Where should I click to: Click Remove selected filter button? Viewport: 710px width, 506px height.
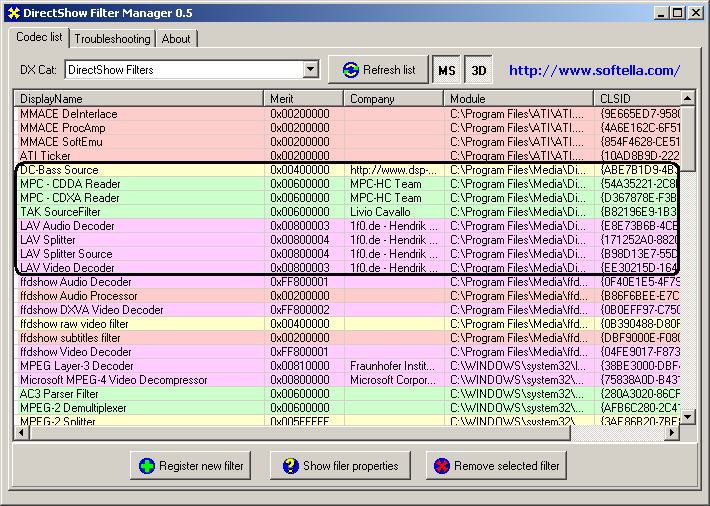coord(496,466)
